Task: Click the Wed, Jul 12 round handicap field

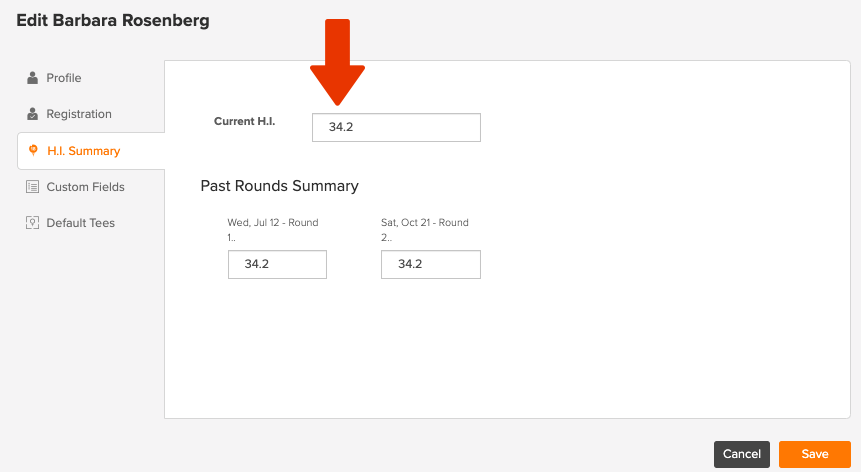Action: coord(277,265)
